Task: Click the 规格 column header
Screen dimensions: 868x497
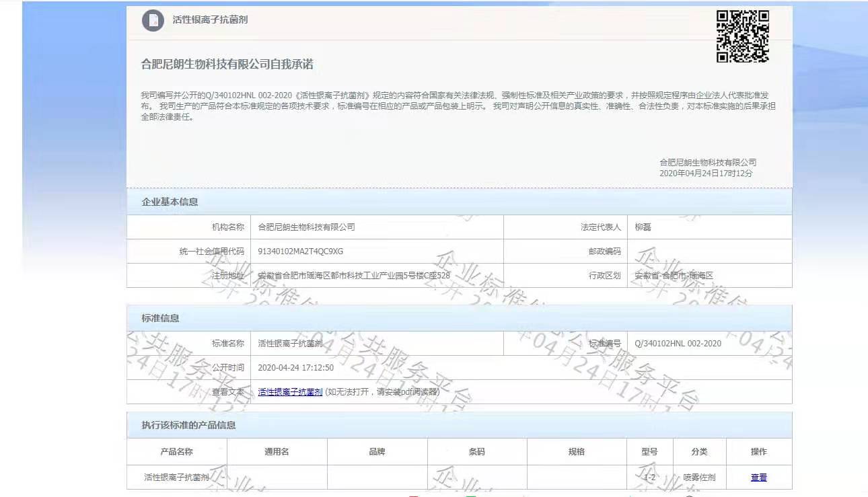Action: [x=576, y=452]
